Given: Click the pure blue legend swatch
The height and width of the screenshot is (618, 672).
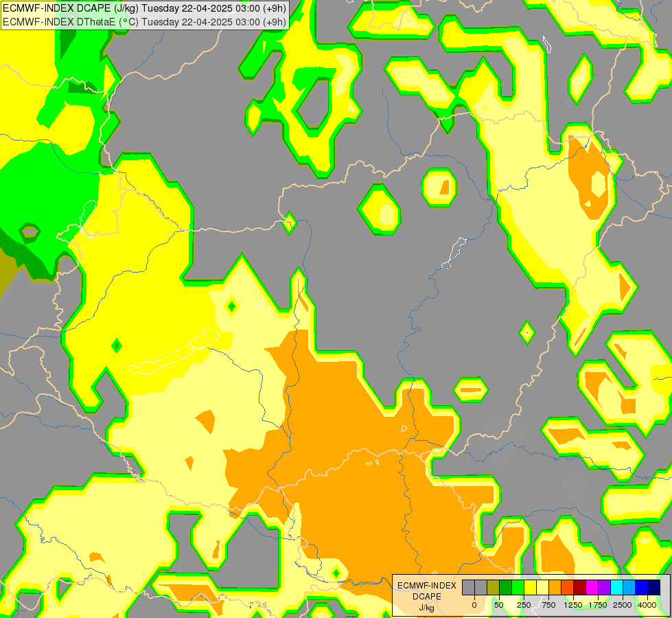Looking at the screenshot, I should pos(641,588).
